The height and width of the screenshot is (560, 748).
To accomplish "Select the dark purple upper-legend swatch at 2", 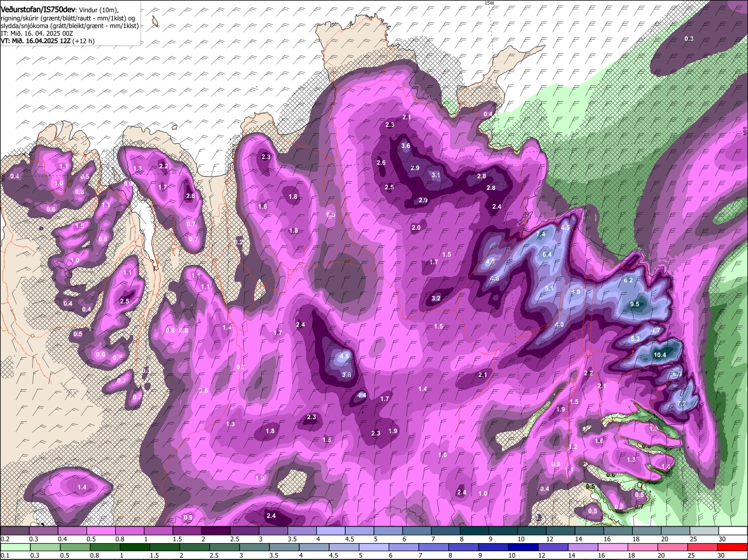I will tap(216, 531).
